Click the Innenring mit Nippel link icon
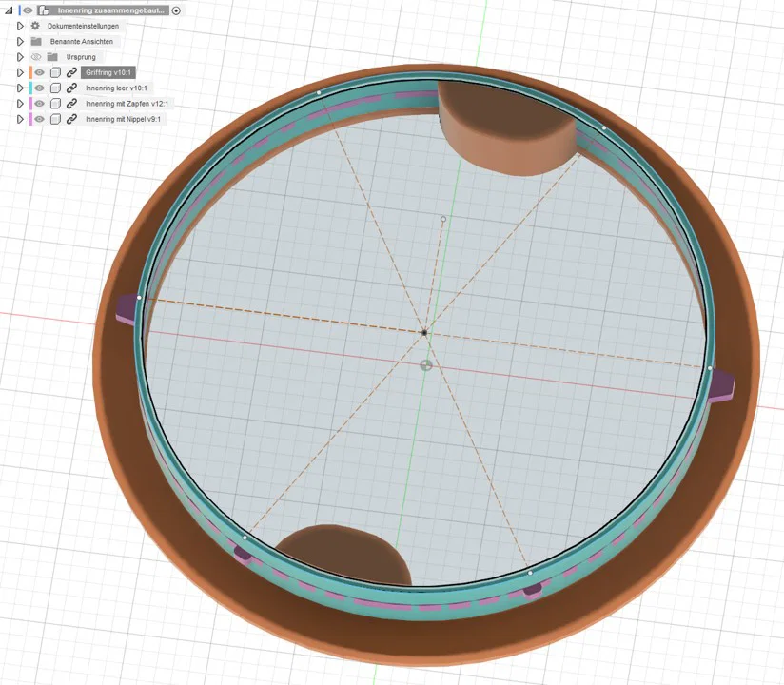The image size is (784, 685). (71, 119)
